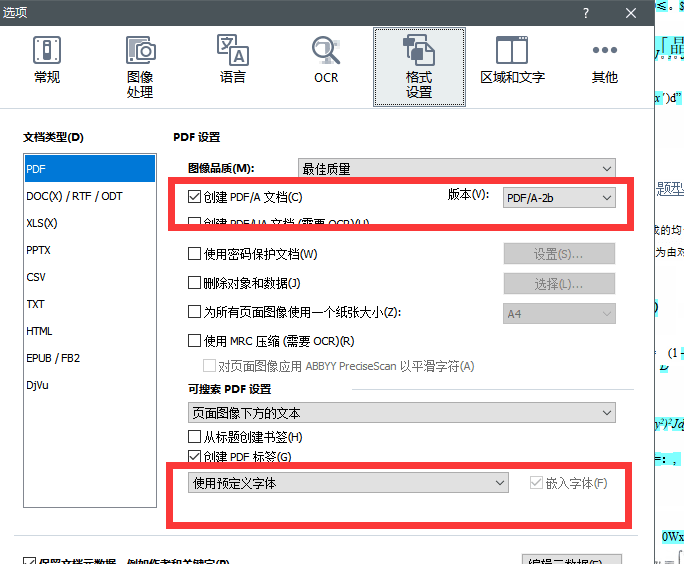This screenshot has width=684, height=564.
Task: Click the 编辑元数据 button at the bottom
Action: tap(571, 560)
